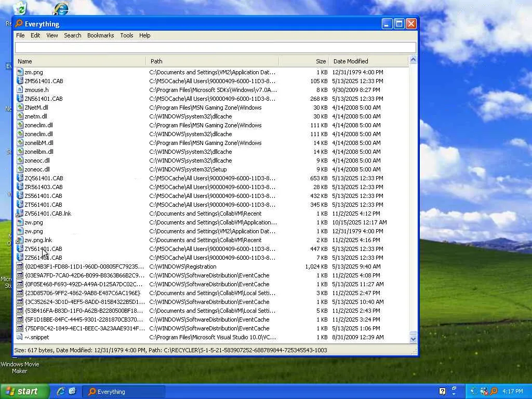Click the ~.snippet file icon
This screenshot has width=532, height=399.
click(x=20, y=337)
